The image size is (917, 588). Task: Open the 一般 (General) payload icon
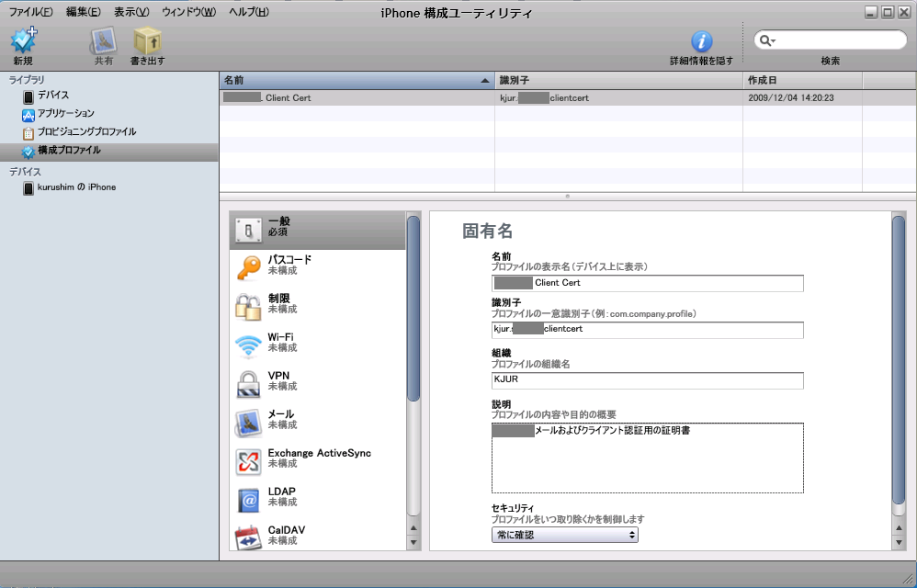pos(249,231)
